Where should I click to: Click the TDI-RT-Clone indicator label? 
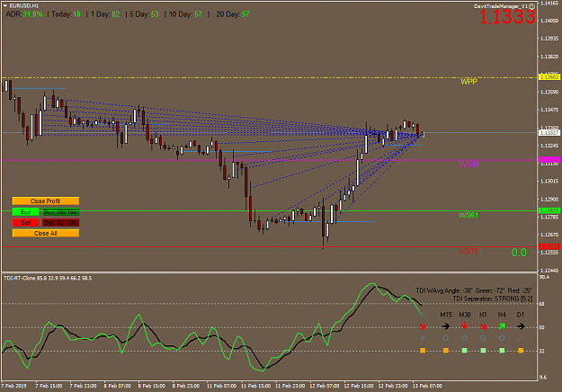[x=48, y=278]
